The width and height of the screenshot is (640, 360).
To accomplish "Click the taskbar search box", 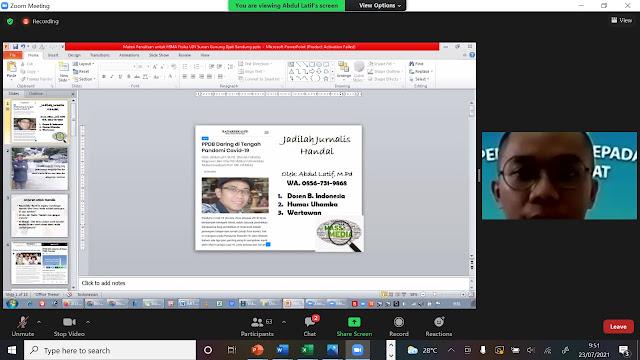I will click(110, 350).
